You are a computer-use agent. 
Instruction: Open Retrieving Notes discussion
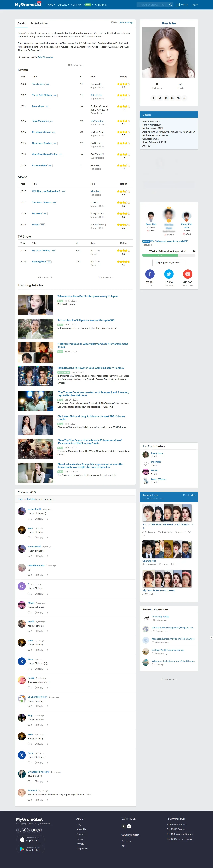coord(160,616)
